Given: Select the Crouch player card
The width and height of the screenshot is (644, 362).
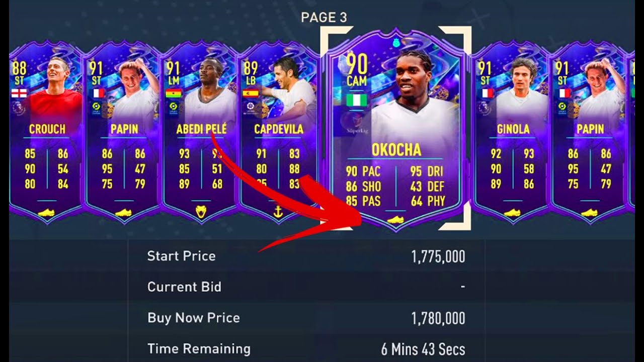Looking at the screenshot, I should point(46,132).
